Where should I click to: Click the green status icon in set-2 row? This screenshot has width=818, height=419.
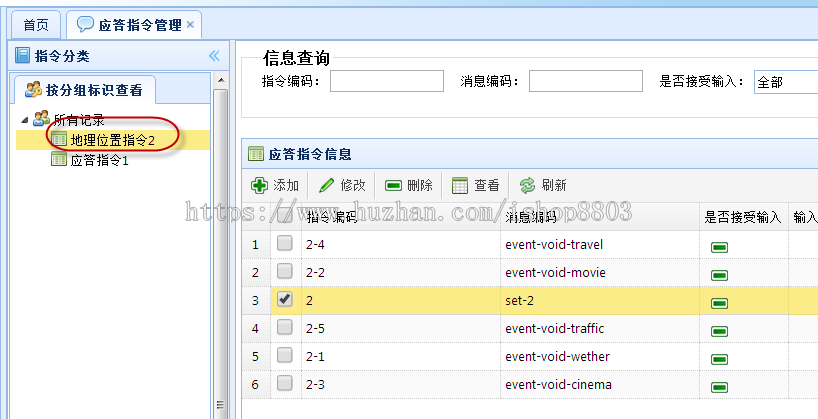coord(719,303)
